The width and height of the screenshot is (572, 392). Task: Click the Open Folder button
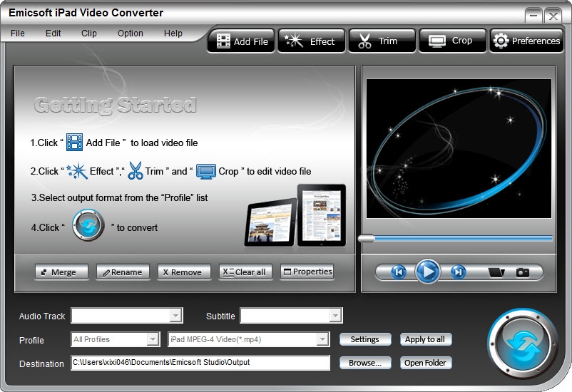(x=425, y=363)
